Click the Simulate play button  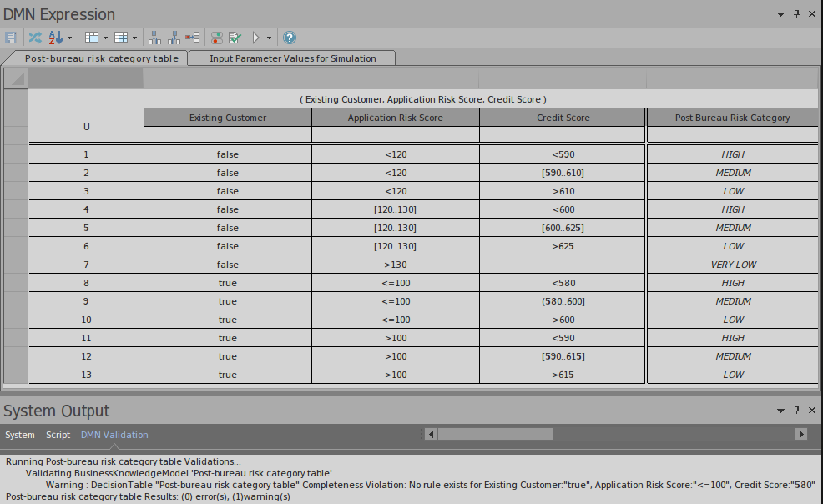point(258,38)
